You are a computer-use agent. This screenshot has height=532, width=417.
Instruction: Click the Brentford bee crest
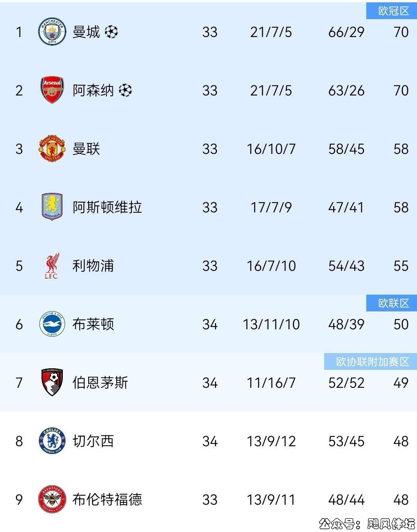52,499
